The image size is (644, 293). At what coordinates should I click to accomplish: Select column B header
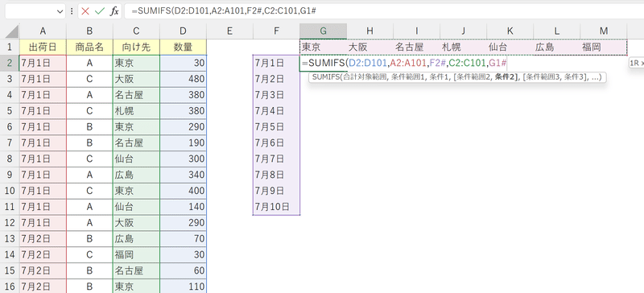(89, 31)
